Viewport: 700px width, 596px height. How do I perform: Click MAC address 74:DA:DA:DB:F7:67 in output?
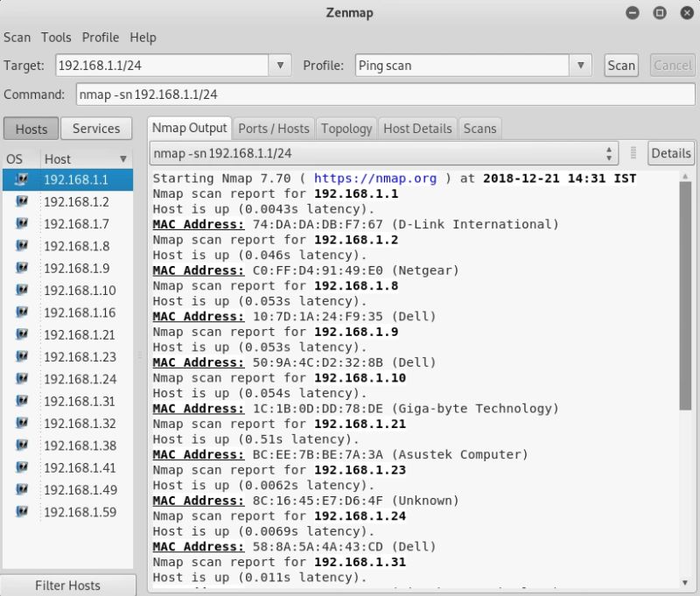pyautogui.click(x=318, y=224)
